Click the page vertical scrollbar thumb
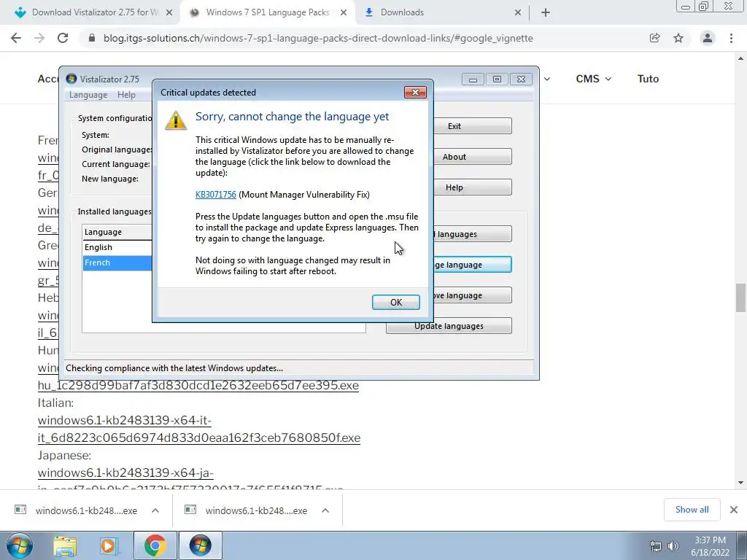This screenshot has height=560, width=747. [740, 297]
